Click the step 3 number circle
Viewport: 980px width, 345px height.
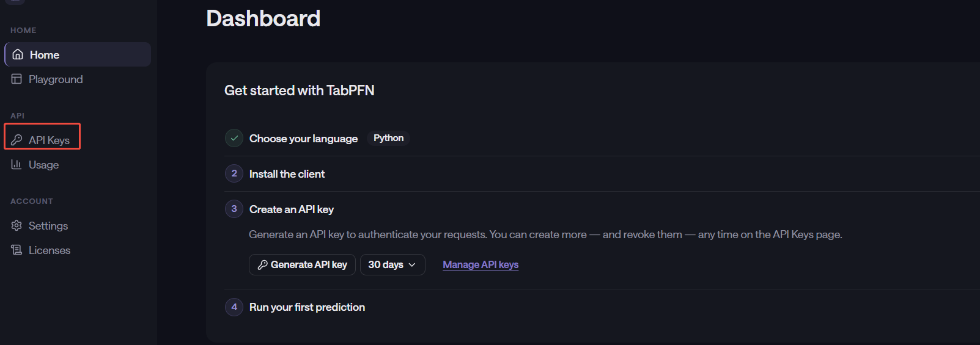[234, 209]
